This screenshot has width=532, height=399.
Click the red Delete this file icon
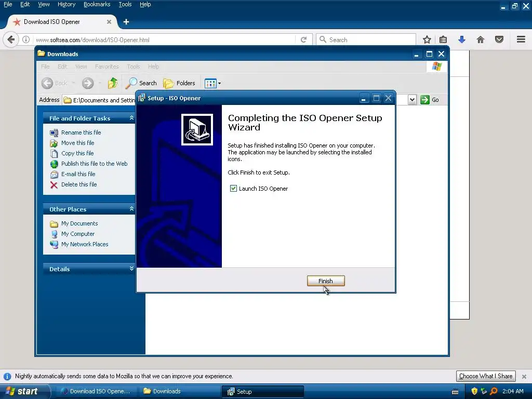tap(54, 185)
